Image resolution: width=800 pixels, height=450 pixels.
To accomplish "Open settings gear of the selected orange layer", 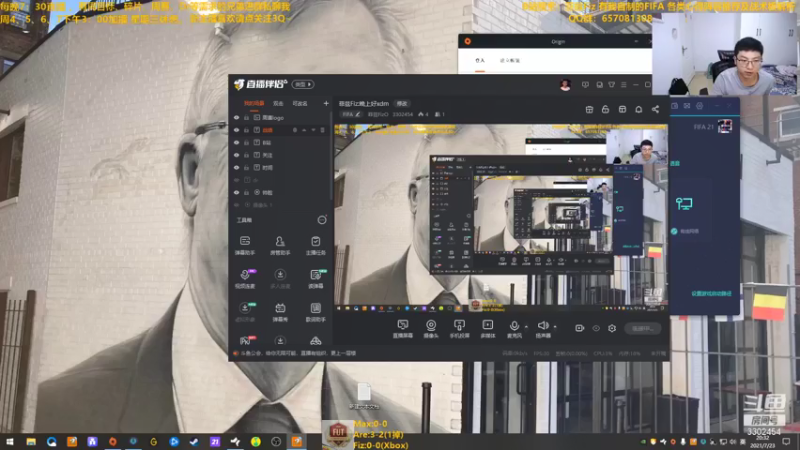I will [295, 130].
